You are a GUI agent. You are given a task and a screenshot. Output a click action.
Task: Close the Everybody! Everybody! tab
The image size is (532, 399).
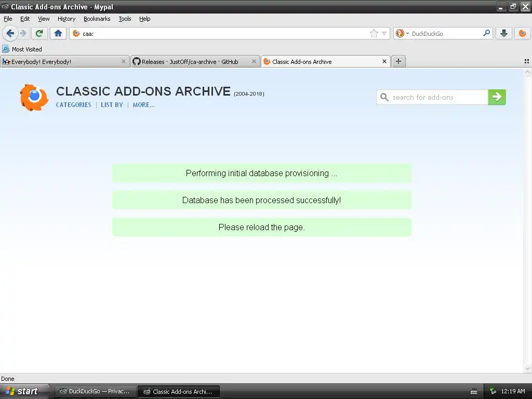point(124,61)
